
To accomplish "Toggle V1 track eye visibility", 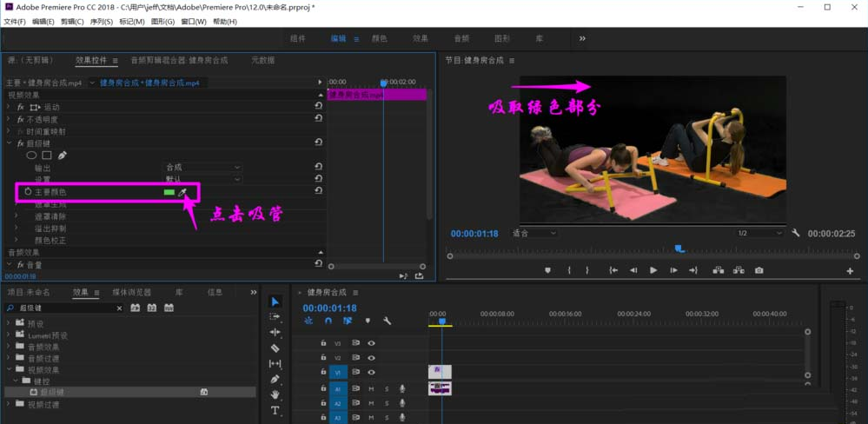I will [371, 372].
